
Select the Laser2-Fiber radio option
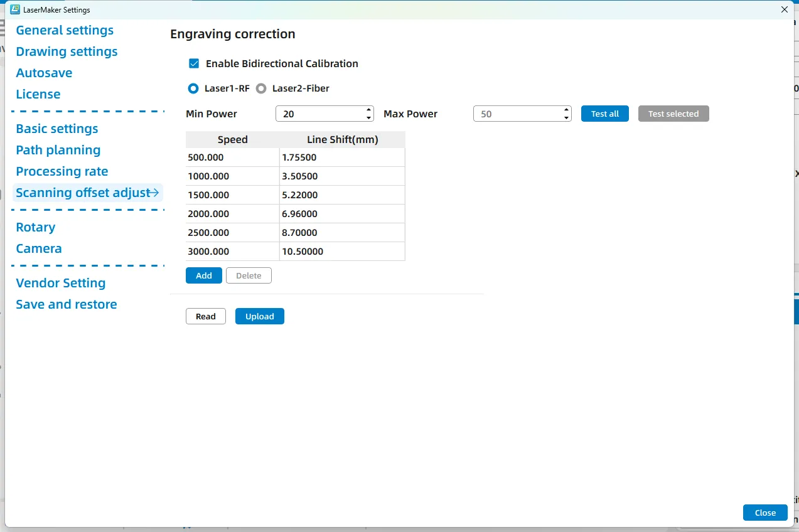coord(261,88)
